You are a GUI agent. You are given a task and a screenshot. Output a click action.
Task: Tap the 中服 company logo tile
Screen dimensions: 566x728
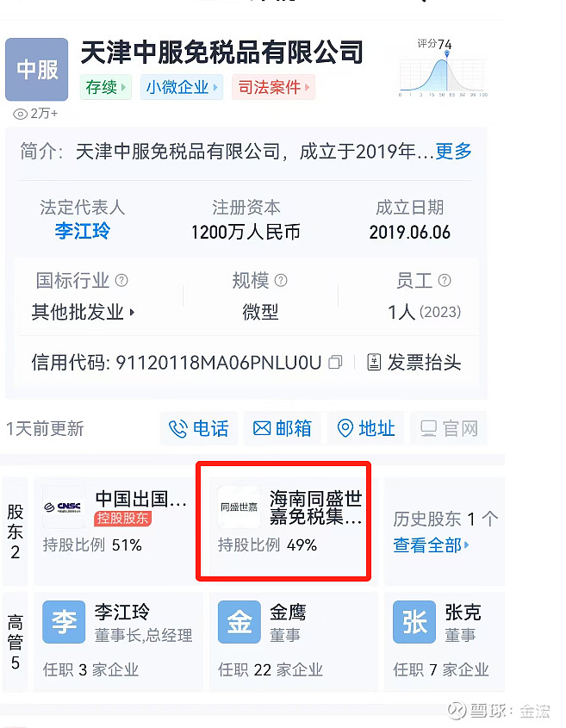point(37,70)
